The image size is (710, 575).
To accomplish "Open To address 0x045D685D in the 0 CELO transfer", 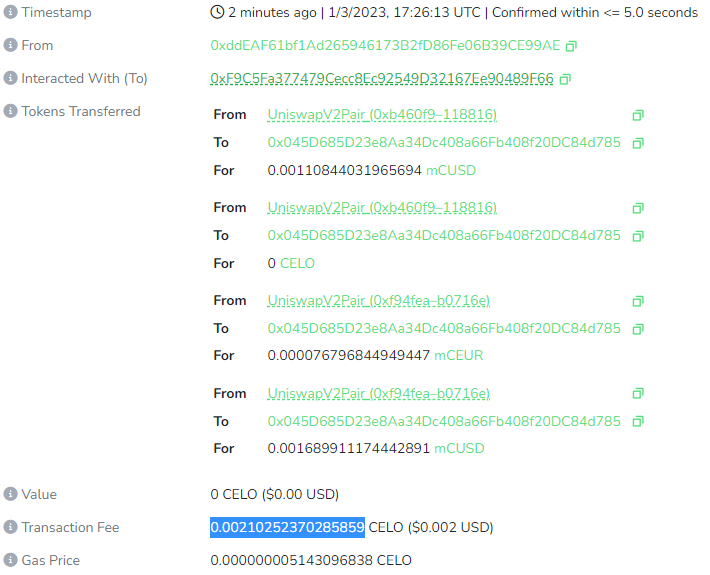I will tap(444, 235).
